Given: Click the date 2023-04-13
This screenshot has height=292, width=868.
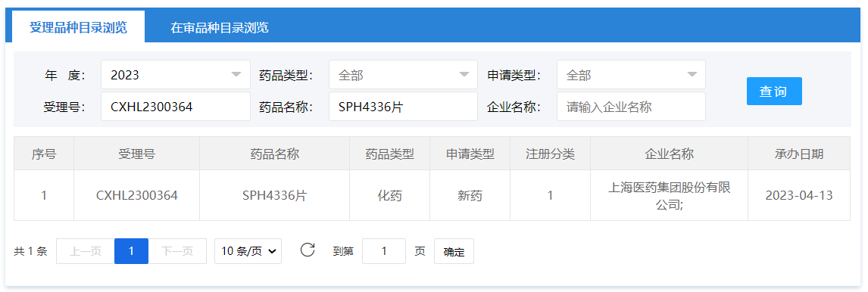Looking at the screenshot, I should coord(799,195).
